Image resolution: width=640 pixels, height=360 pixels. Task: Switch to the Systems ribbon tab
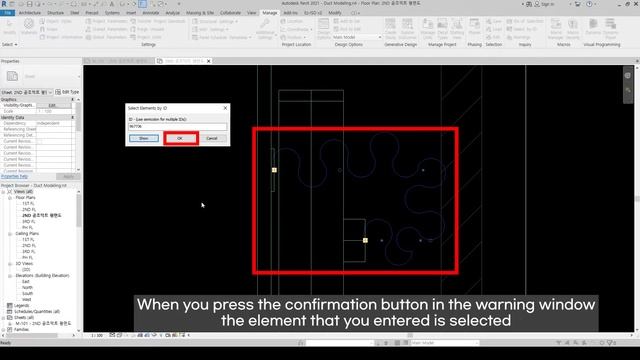point(112,13)
